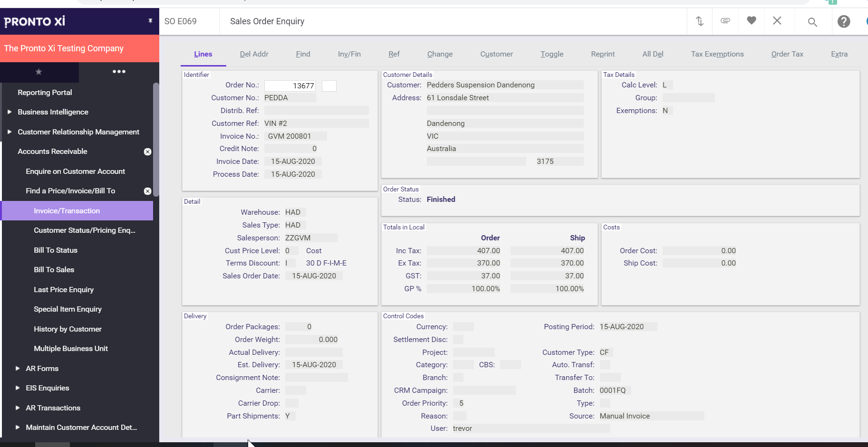868x447 pixels.
Task: Select the Toggle tab
Action: coord(552,54)
